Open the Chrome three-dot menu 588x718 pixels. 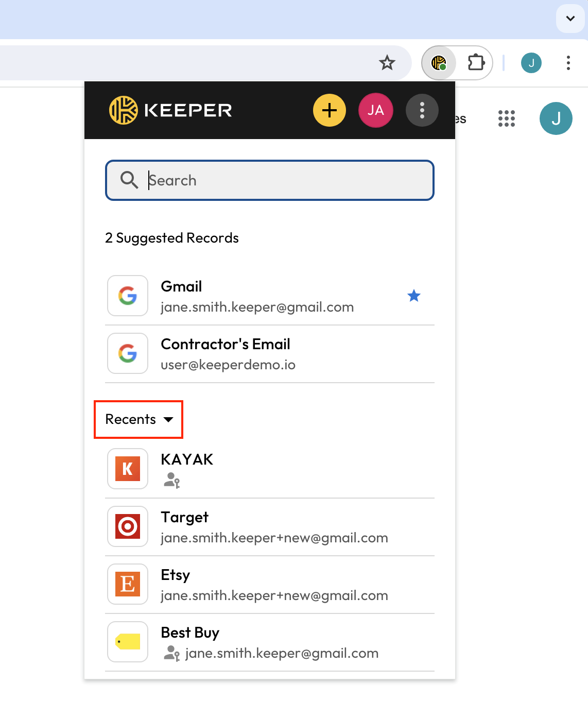coord(568,63)
